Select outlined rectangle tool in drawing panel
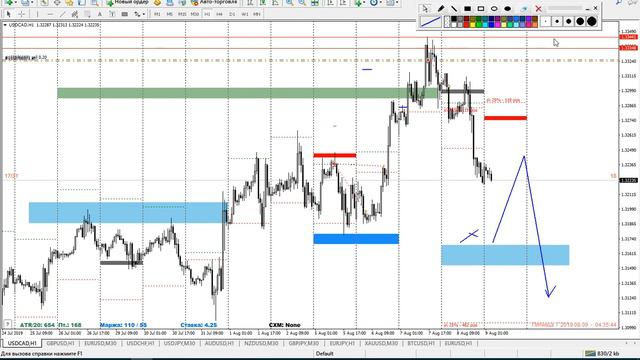 (x=481, y=8)
